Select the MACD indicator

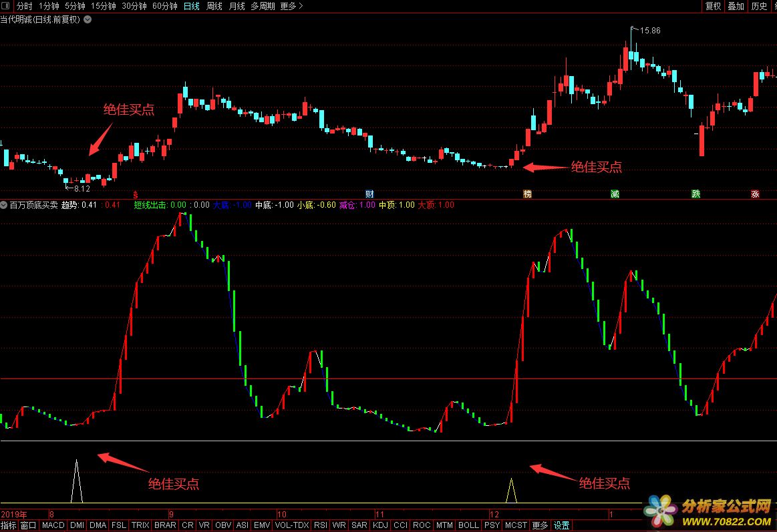[53, 525]
